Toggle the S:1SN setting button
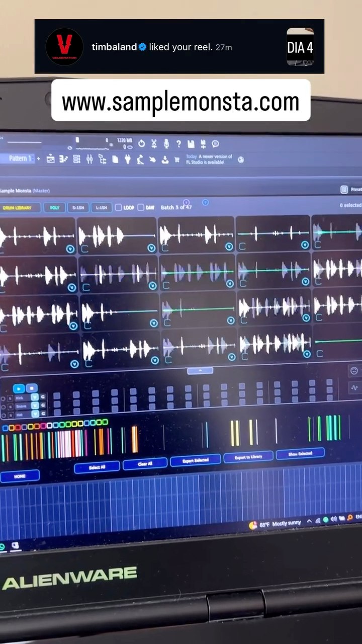Viewport: 362px width, 644px height. coord(78,207)
